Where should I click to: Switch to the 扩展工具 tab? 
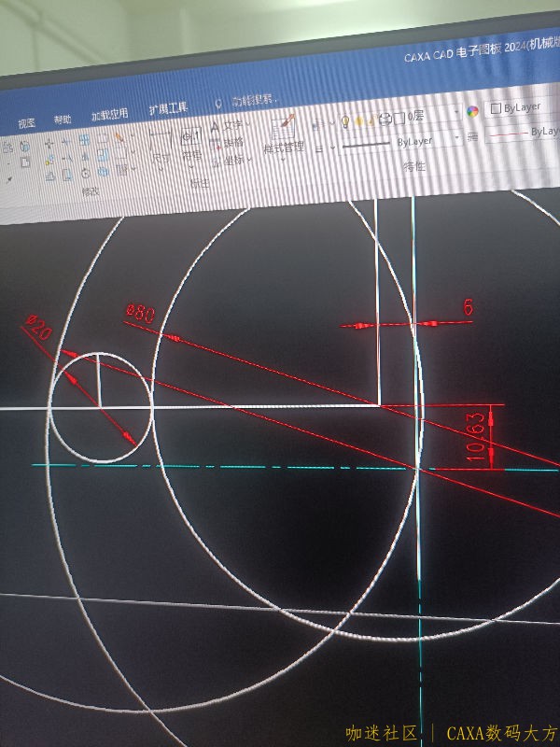(x=168, y=108)
